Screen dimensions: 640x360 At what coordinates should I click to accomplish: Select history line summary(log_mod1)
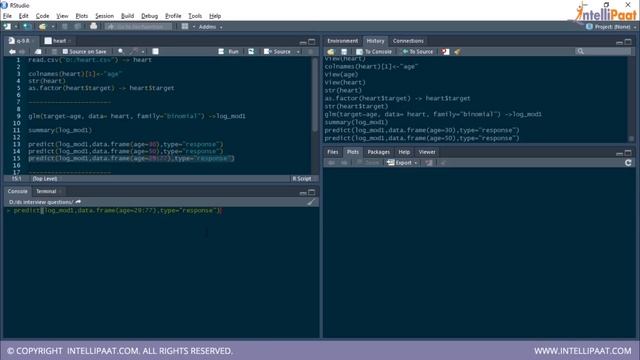pyautogui.click(x=356, y=122)
